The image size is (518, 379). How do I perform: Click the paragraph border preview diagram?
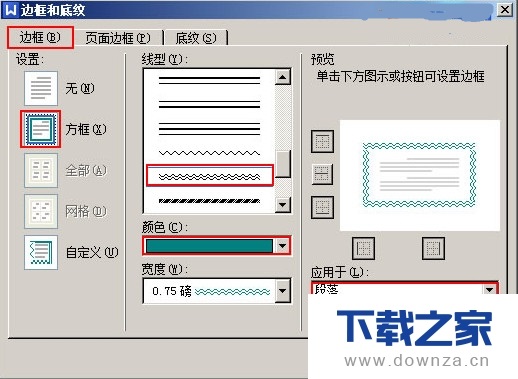(x=419, y=175)
